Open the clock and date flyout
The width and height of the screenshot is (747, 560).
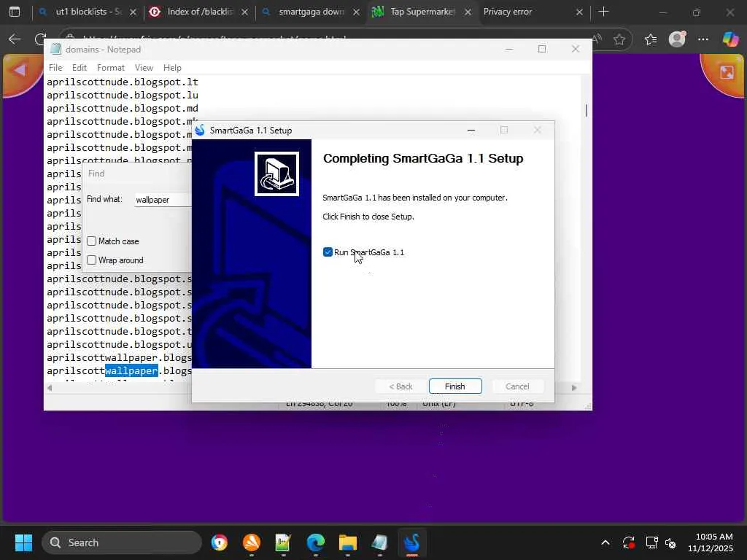click(x=711, y=542)
